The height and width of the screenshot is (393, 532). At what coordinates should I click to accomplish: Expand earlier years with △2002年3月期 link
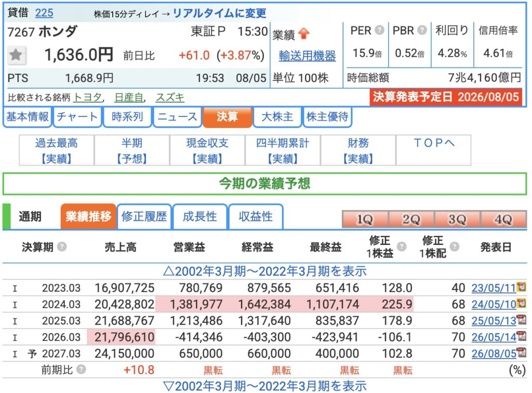pyautogui.click(x=264, y=271)
